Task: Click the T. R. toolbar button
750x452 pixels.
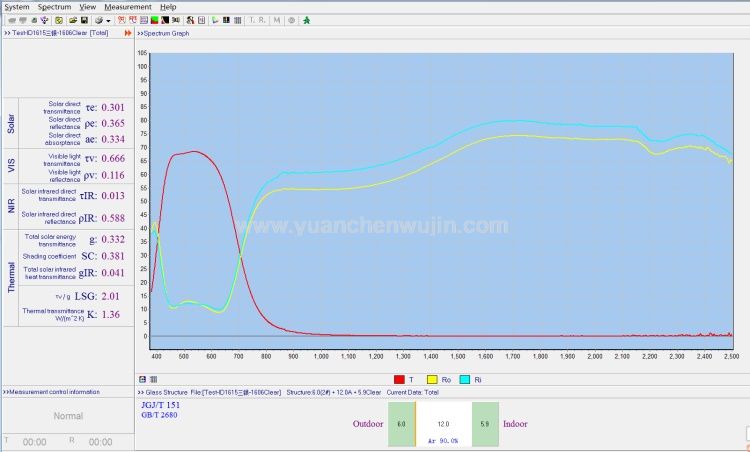Action: tap(255, 19)
